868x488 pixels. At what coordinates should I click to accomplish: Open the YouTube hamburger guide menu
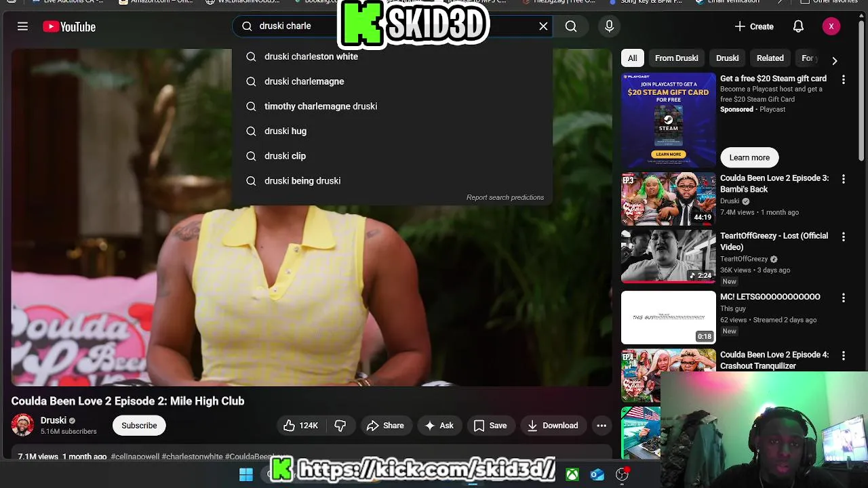pyautogui.click(x=22, y=26)
